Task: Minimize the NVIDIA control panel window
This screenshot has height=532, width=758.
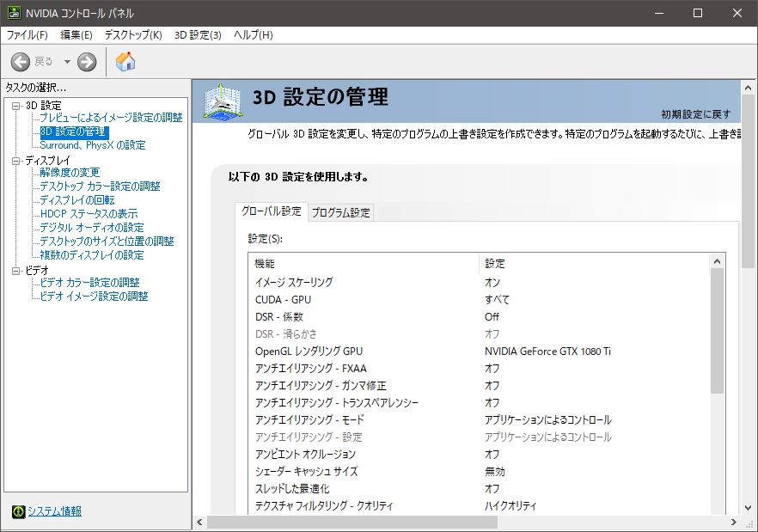Action: coord(659,13)
